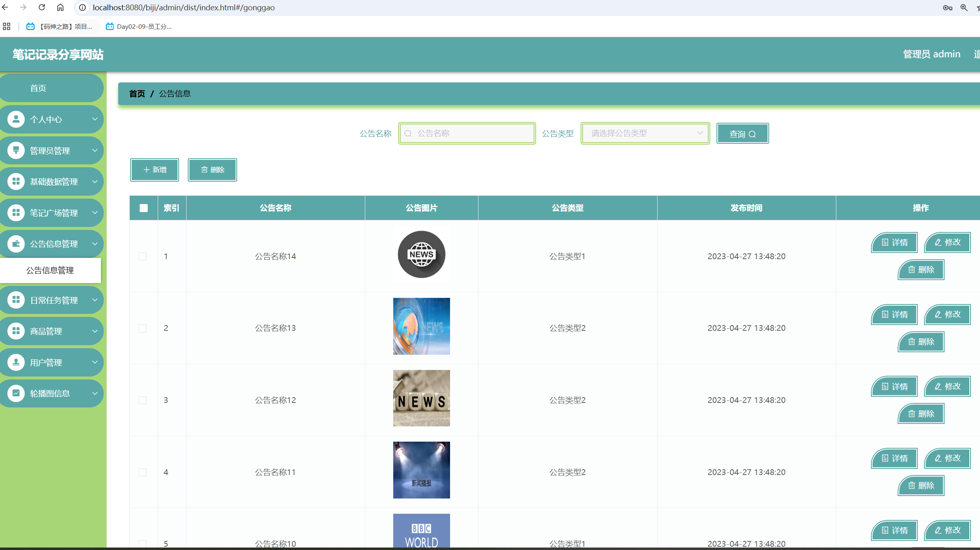Screen dimensions: 980x550
Task: Toggle the select-all checkbox in table header
Action: click(144, 208)
